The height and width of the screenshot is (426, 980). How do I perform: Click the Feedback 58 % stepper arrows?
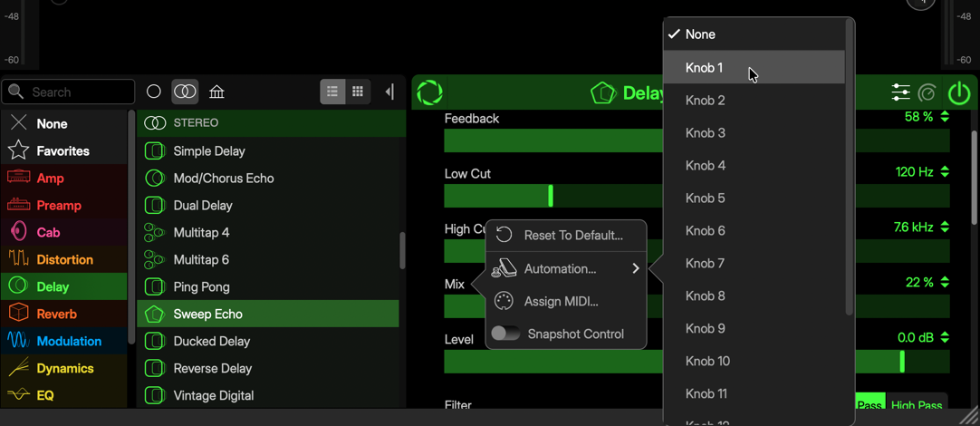pos(945,116)
